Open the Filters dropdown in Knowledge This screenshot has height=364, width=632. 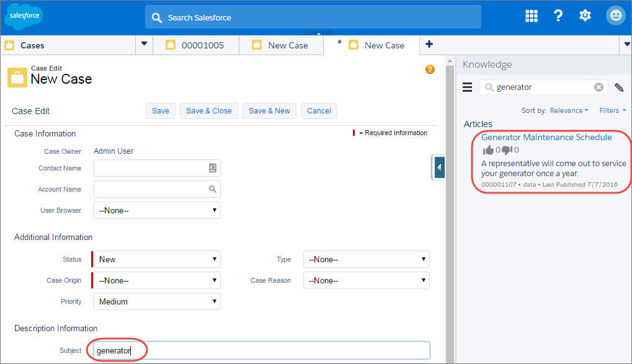coord(612,110)
